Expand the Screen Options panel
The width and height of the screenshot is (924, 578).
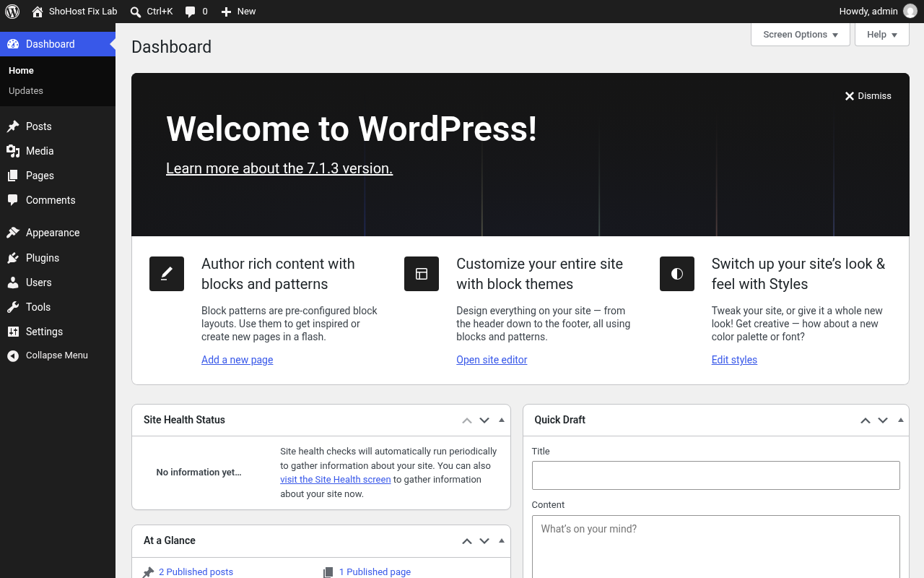(x=801, y=35)
